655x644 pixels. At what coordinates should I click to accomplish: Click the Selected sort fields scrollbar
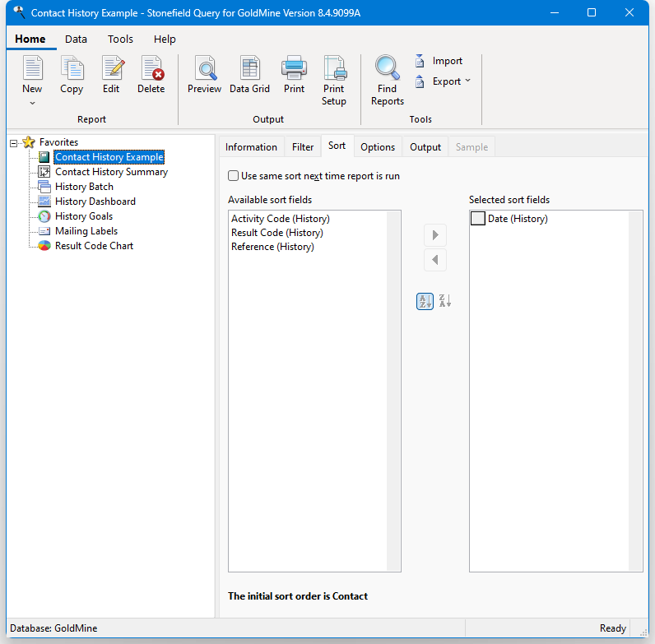pyautogui.click(x=635, y=391)
